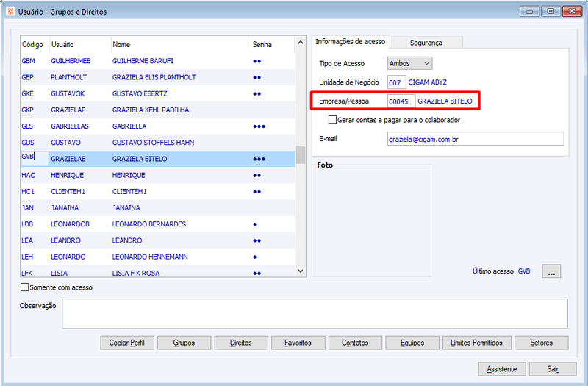The width and height of the screenshot is (588, 386).
Task: Select user LEANDRO in the Usuário column
Action: (x=65, y=240)
